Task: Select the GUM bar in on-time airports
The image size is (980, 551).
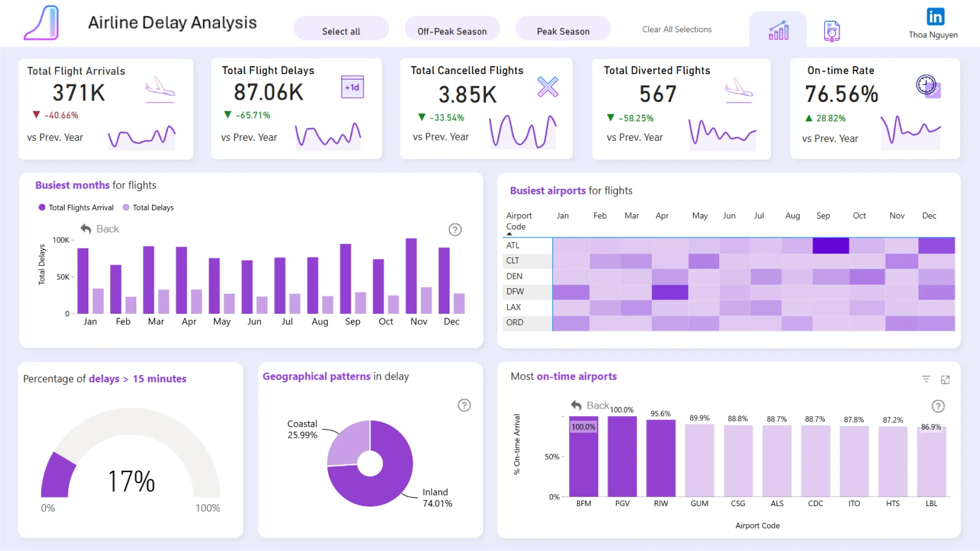Action: tap(699, 460)
